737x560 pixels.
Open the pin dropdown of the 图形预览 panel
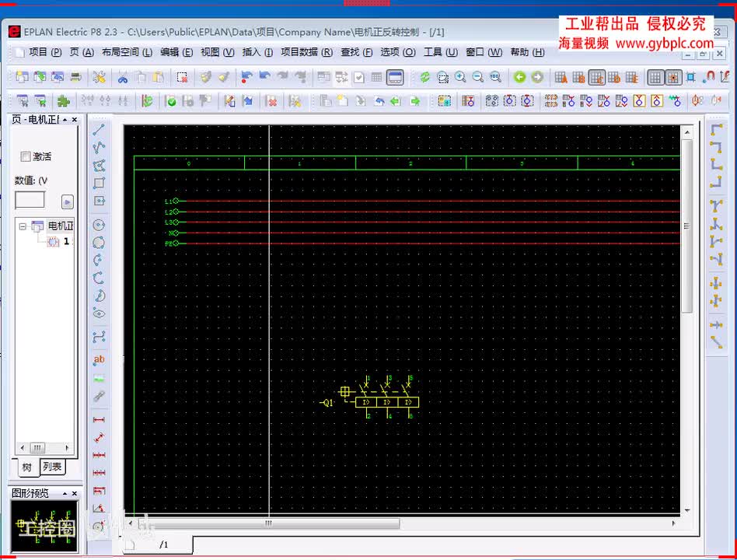(x=65, y=494)
